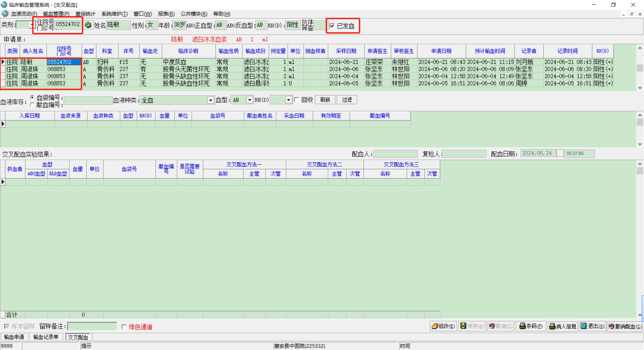The height and width of the screenshot is (350, 644).
Task: Click the 申请单 grid vertical scrollbar thumb
Action: (x=640, y=68)
